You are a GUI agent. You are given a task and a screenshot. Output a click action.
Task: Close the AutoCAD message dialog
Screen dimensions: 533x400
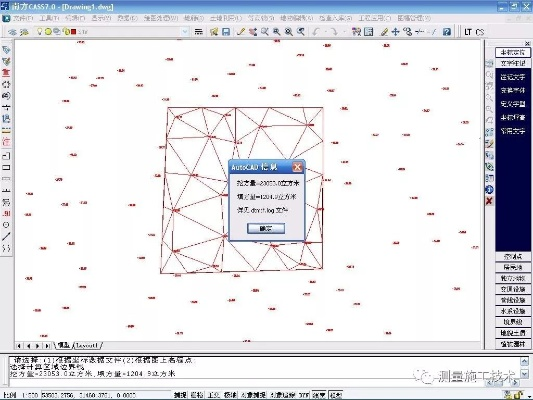click(297, 167)
